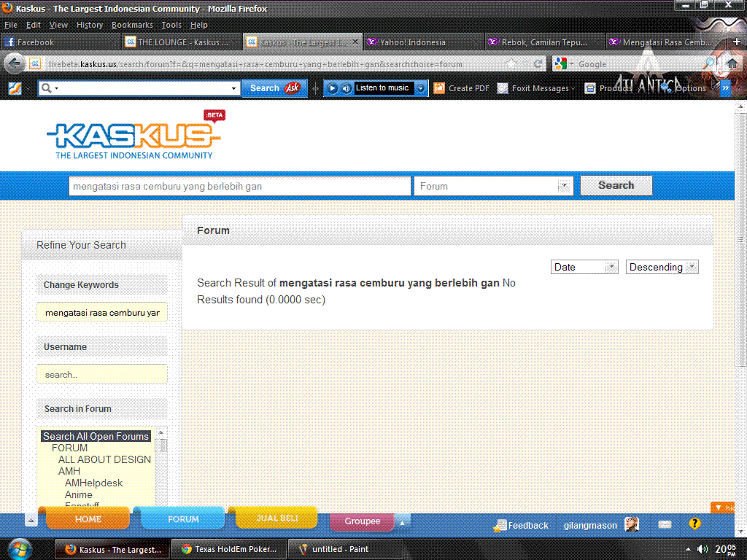The height and width of the screenshot is (560, 747).
Task: Open the Feedback link
Action: click(521, 525)
